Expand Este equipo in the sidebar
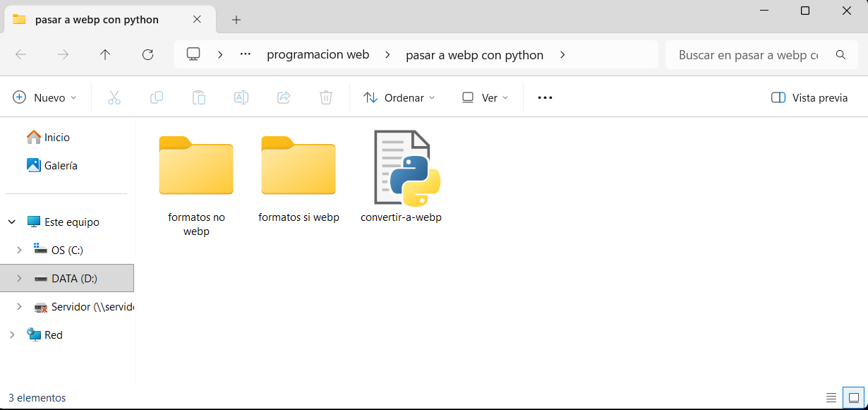This screenshot has width=868, height=410. click(11, 221)
